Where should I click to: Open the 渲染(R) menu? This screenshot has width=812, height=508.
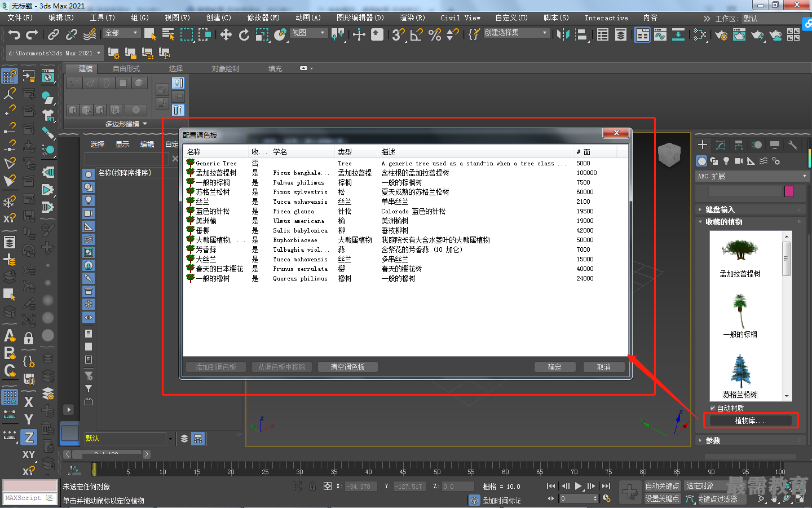[x=412, y=18]
